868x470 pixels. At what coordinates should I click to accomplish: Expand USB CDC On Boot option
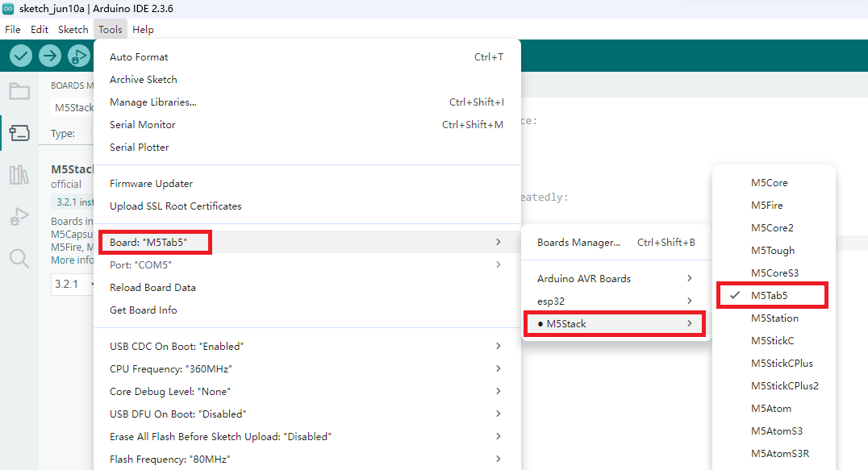[307, 346]
